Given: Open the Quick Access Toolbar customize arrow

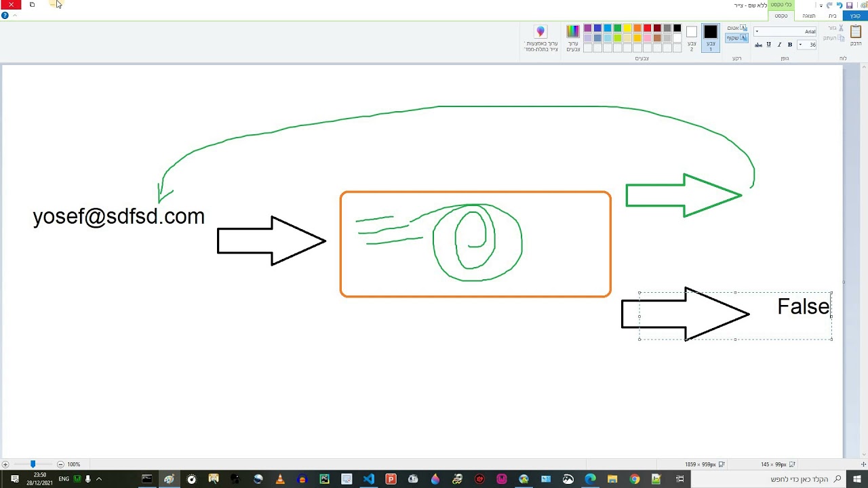Looking at the screenshot, I should tap(821, 5).
